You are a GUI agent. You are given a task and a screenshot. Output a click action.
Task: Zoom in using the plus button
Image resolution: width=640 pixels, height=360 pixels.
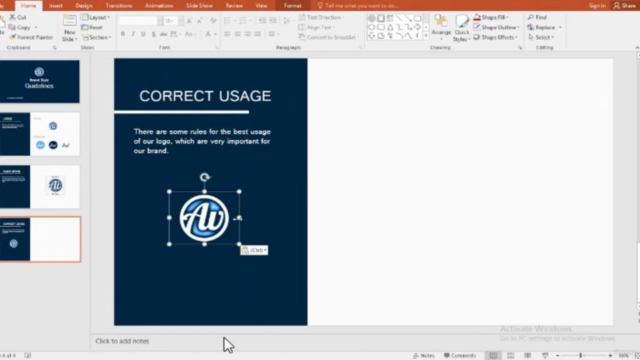coord(610,356)
